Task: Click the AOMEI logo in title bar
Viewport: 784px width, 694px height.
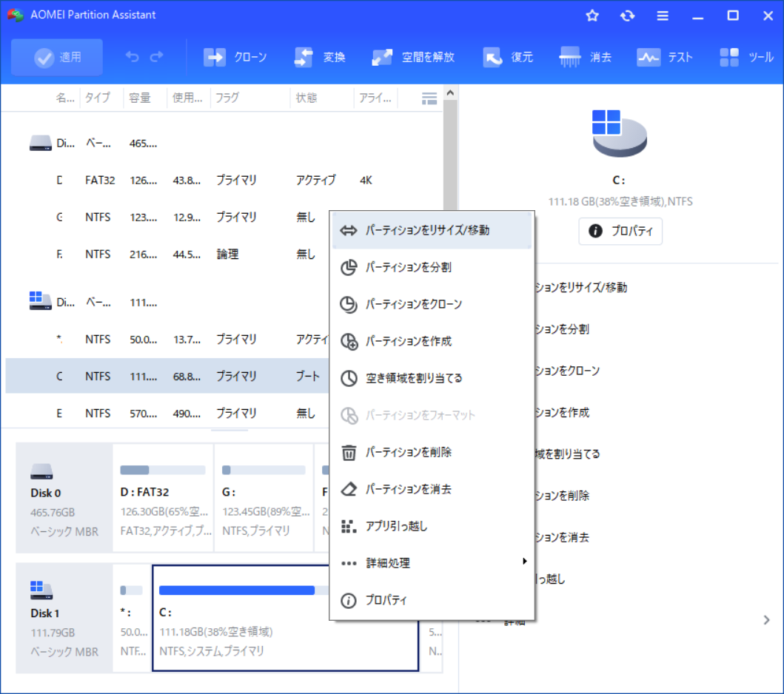Action: point(16,15)
